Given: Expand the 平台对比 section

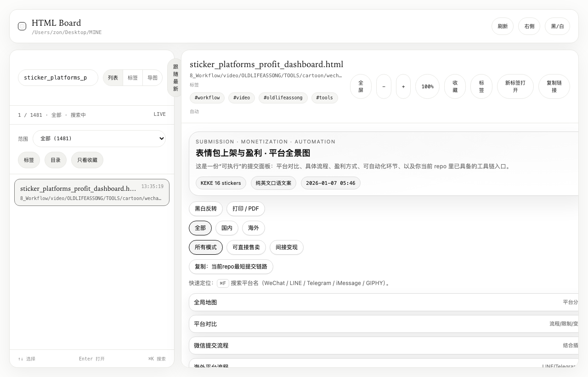Looking at the screenshot, I should coord(383,324).
